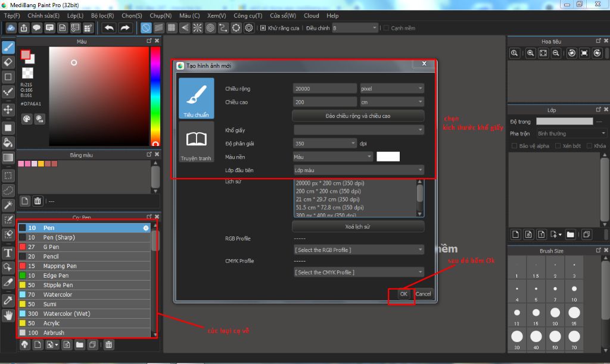Select the Hand tool
The image size is (610, 364).
(8, 315)
